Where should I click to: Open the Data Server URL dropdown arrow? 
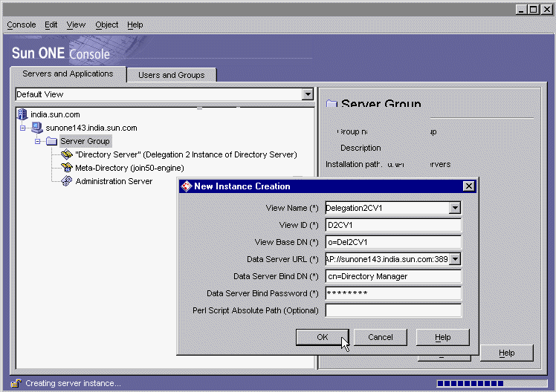point(455,259)
